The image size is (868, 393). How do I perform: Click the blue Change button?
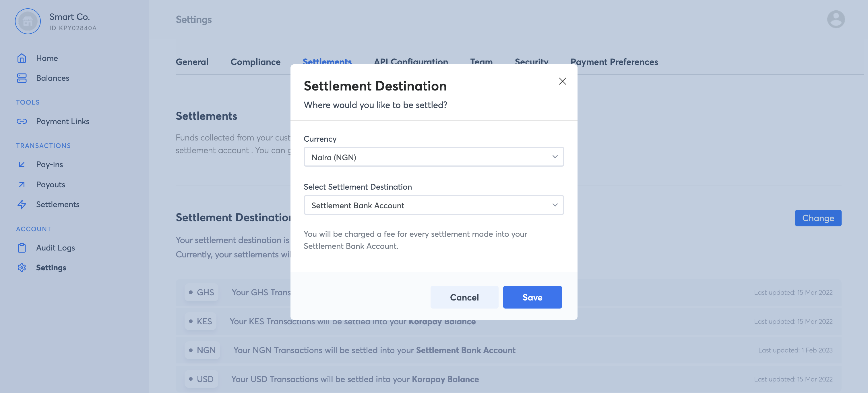[x=818, y=218]
